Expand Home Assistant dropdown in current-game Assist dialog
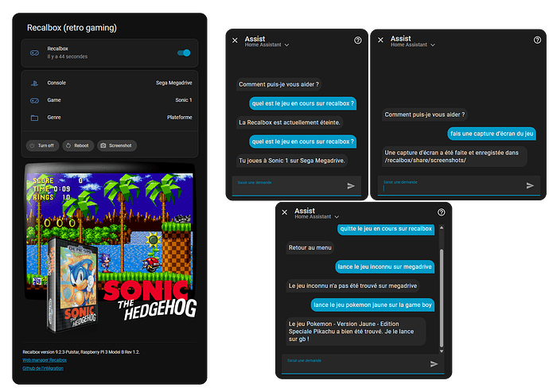The width and height of the screenshot is (549, 392). [267, 45]
